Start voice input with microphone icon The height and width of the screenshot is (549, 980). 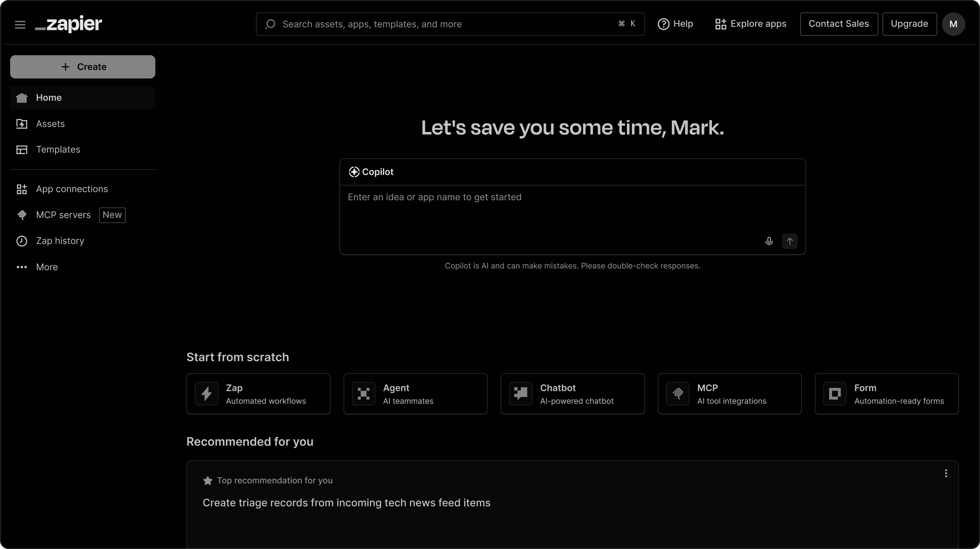[x=769, y=241]
